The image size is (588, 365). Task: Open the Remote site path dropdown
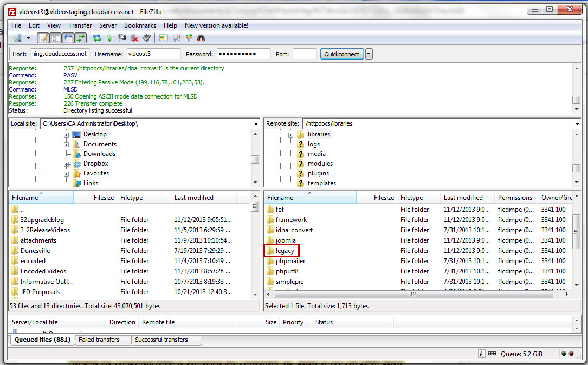577,123
